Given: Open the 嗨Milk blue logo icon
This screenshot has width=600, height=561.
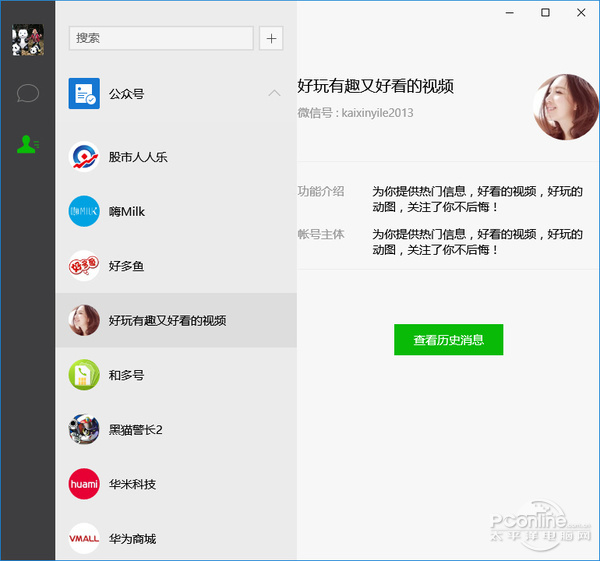Looking at the screenshot, I should [x=84, y=211].
